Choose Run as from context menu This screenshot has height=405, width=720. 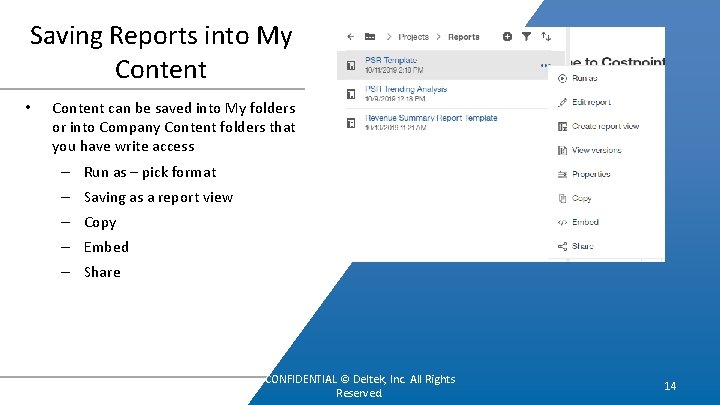point(585,78)
